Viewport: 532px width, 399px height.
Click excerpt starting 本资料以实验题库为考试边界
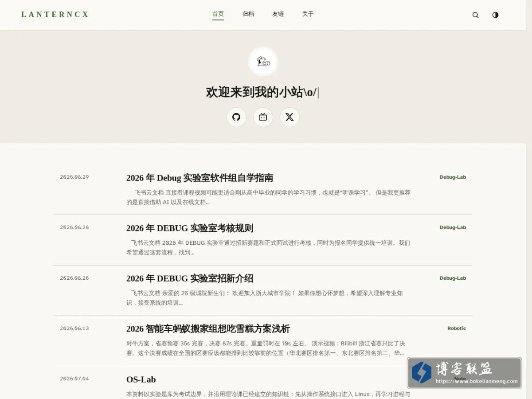268,394
